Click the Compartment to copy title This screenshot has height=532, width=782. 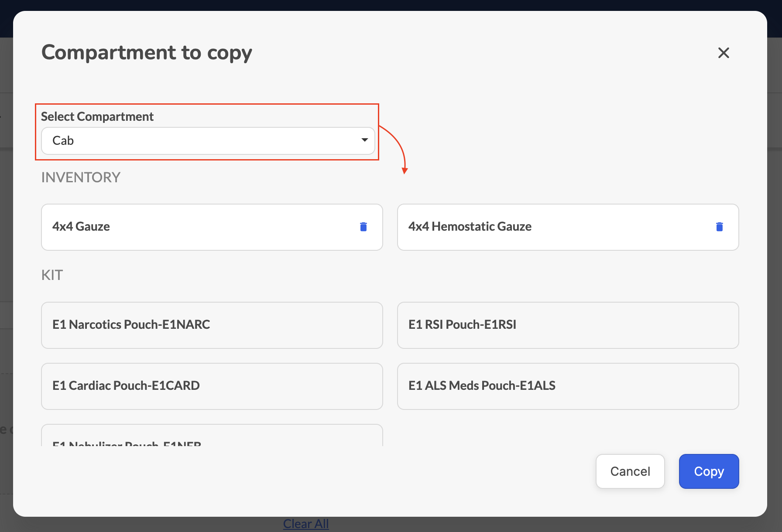click(147, 53)
